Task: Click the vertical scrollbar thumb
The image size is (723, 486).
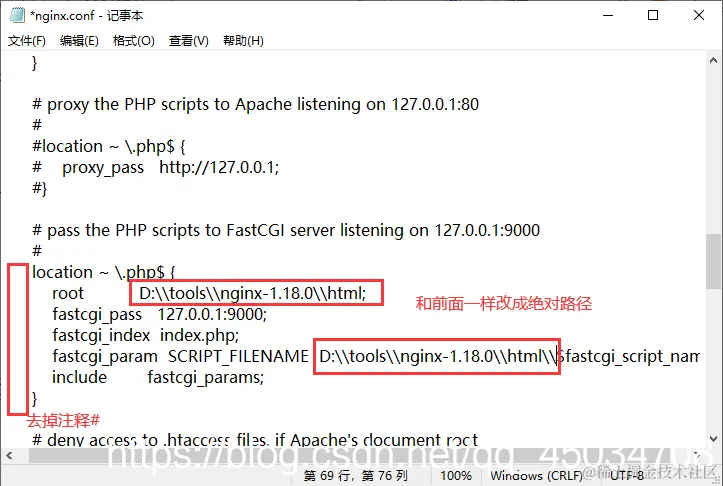Action: [x=713, y=261]
